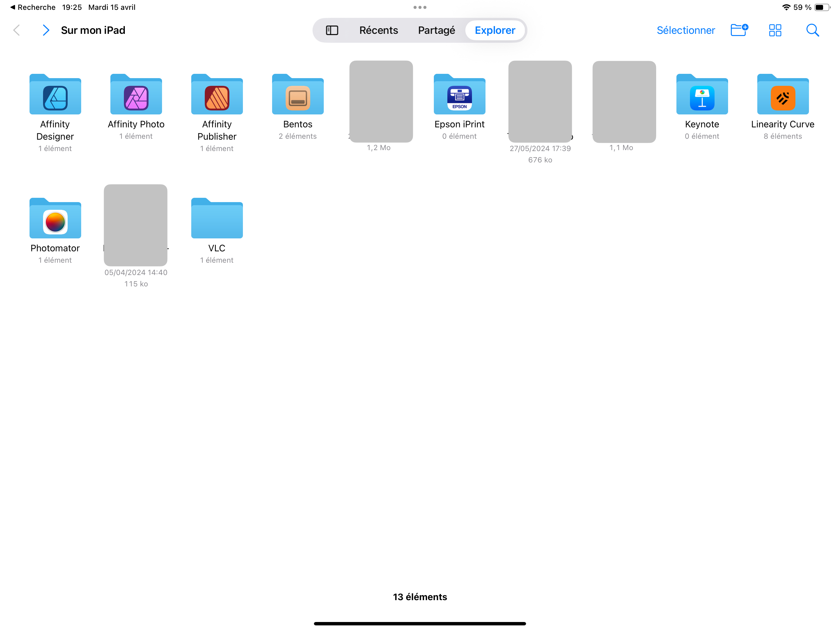Open the Epson iPrint folder
This screenshot has height=630, width=840.
click(459, 94)
